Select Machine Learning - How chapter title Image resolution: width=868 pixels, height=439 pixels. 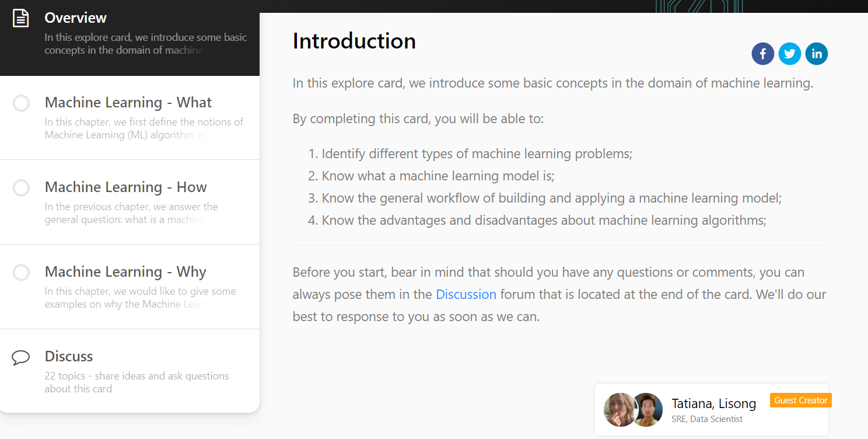(x=125, y=187)
